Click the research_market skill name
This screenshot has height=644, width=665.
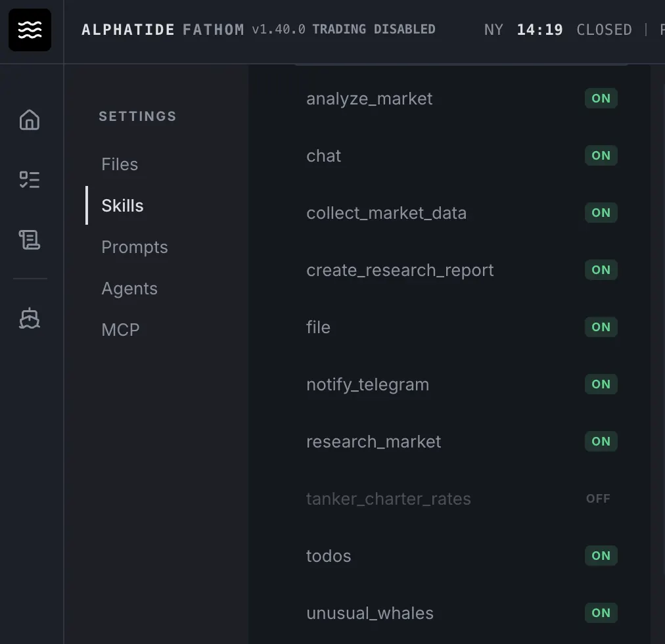[x=373, y=442]
